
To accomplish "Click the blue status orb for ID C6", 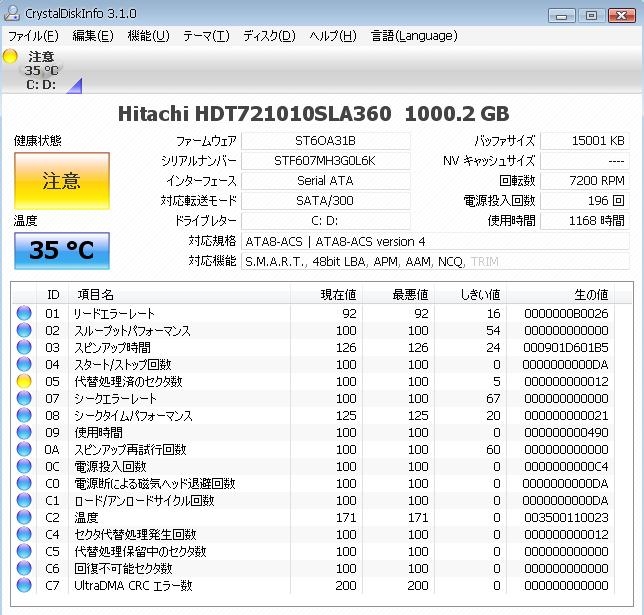I will click(x=24, y=568).
